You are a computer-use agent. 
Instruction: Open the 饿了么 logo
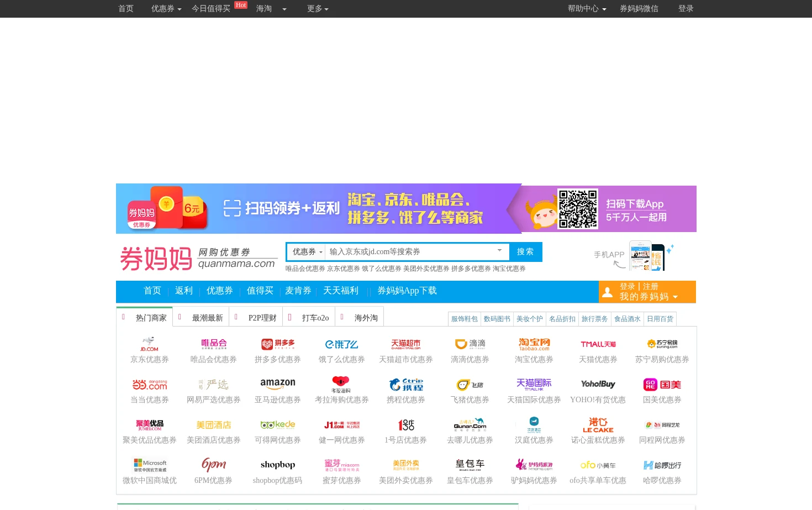[341, 344]
